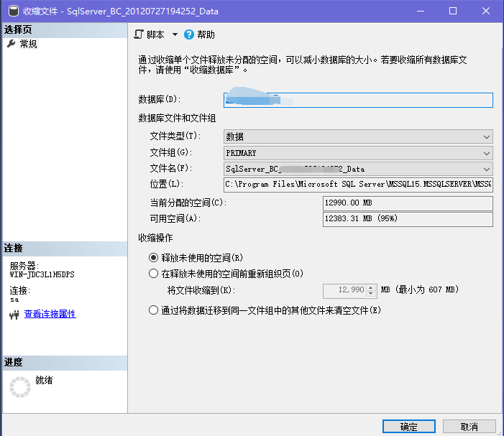
Task: Click the help question mark icon
Action: coord(189,34)
